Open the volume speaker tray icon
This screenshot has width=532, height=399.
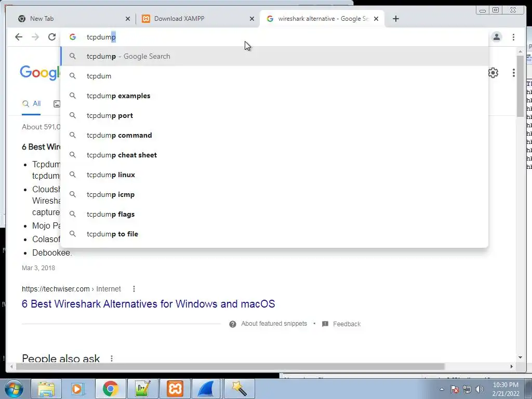coord(480,389)
